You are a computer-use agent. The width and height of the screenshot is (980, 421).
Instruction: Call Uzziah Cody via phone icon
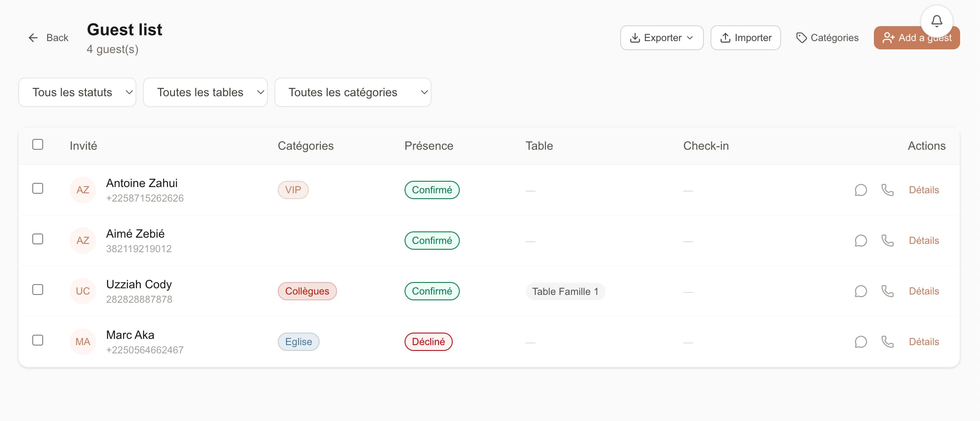(x=887, y=291)
